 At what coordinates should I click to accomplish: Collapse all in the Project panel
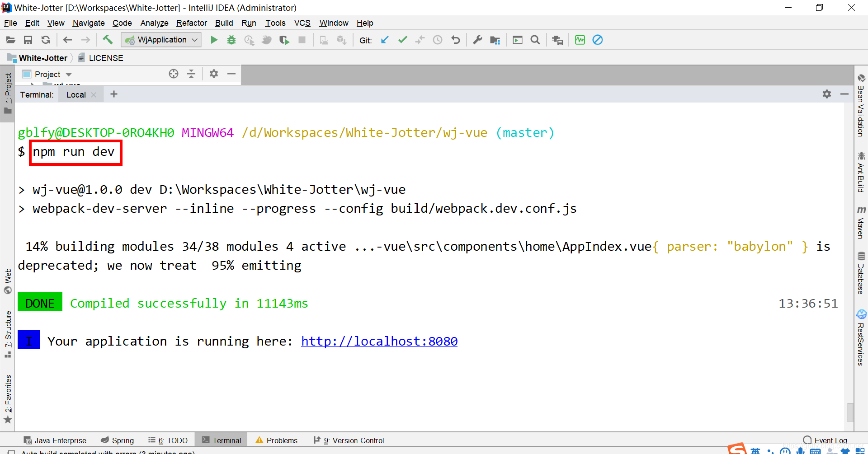point(191,74)
